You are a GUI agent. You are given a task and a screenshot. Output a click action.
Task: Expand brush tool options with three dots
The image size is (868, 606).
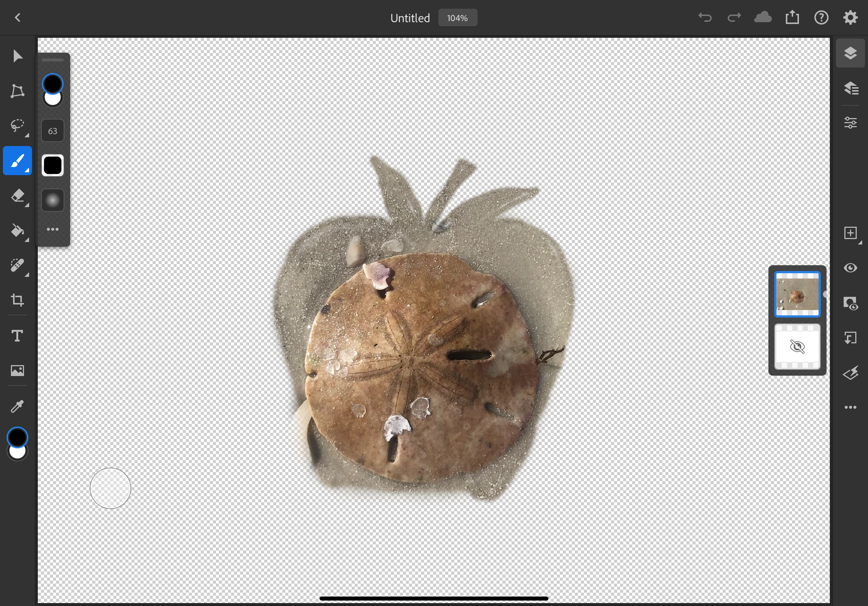click(53, 229)
